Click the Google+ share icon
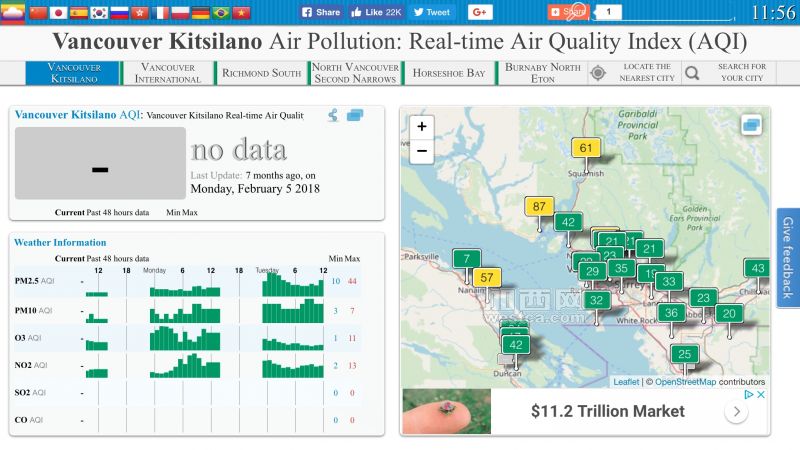Image resolution: width=800 pixels, height=450 pixels. tap(479, 12)
